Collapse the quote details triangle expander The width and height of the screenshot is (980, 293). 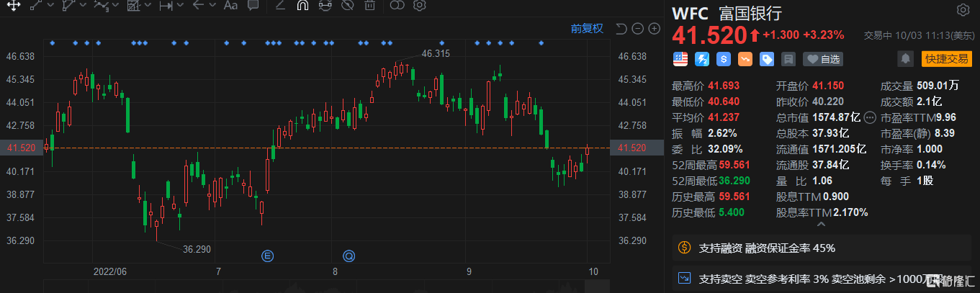820,225
